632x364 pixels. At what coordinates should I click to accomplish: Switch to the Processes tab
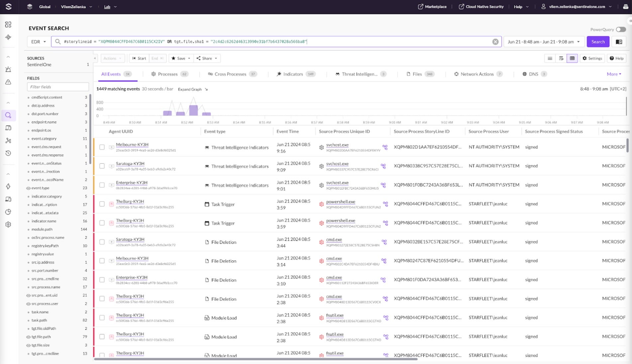click(x=167, y=74)
